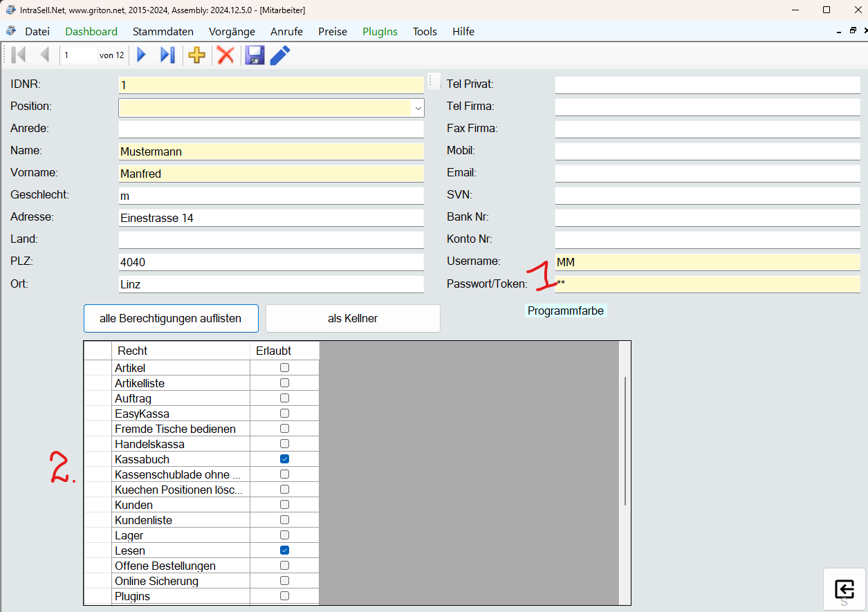Check the EasyKassa permission
Viewport: 868px width, 612px height.
tap(284, 414)
